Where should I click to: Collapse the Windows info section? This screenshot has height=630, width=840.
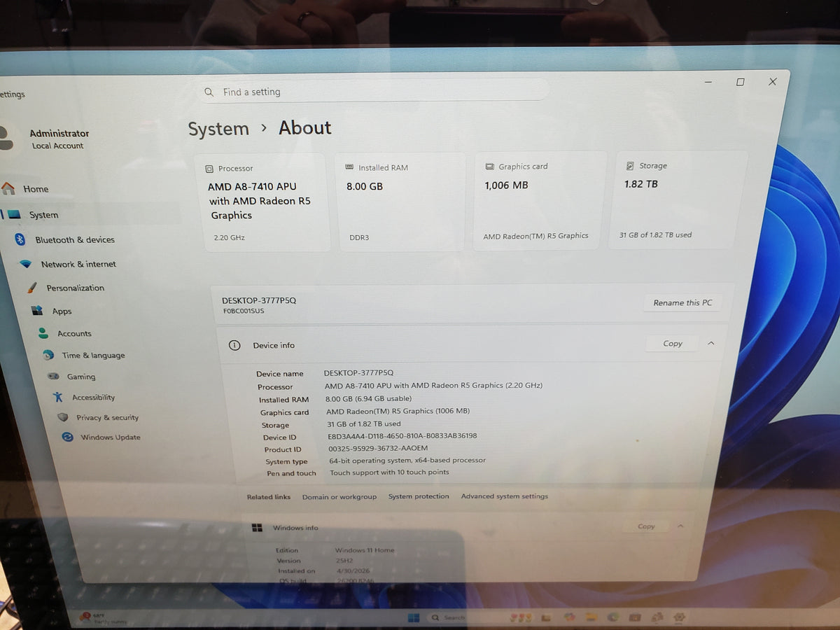coord(680,526)
